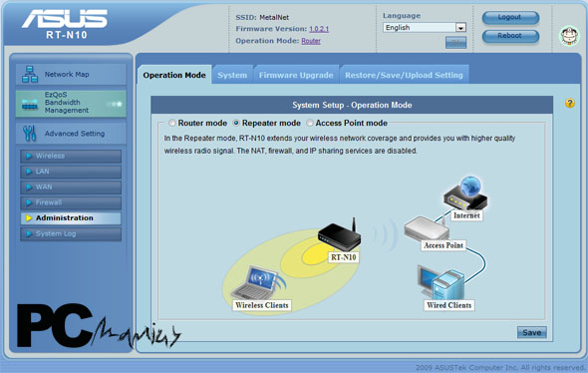Image resolution: width=588 pixels, height=373 pixels.
Task: Open the WAN menu item
Action: coord(71,186)
